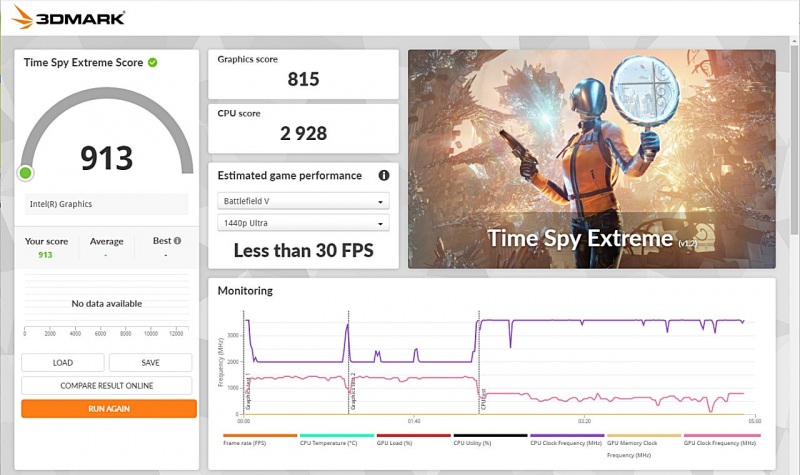Expand the 1440p Ultra resolution dropdown
This screenshot has width=800, height=475.
(303, 225)
